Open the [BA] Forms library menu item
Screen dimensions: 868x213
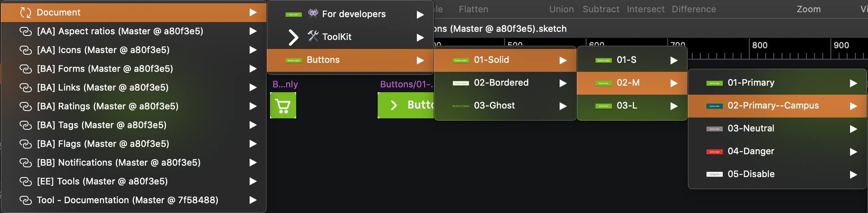(105, 69)
